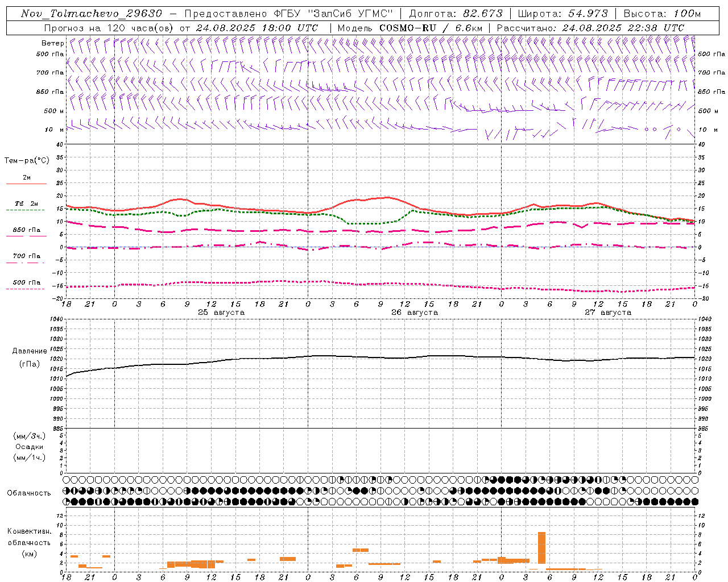
Task: Click the station name Nov_Tolmachevo_29630
Action: point(92,14)
